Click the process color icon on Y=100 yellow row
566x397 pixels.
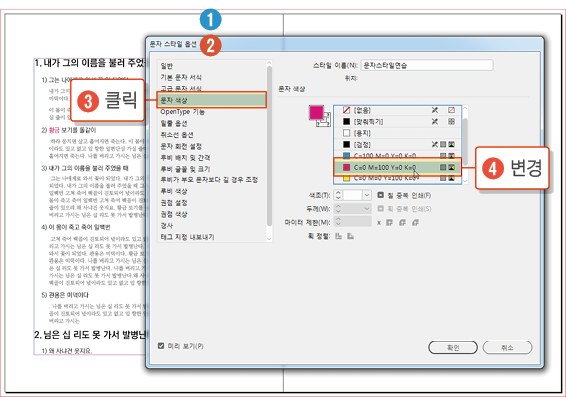click(443, 178)
